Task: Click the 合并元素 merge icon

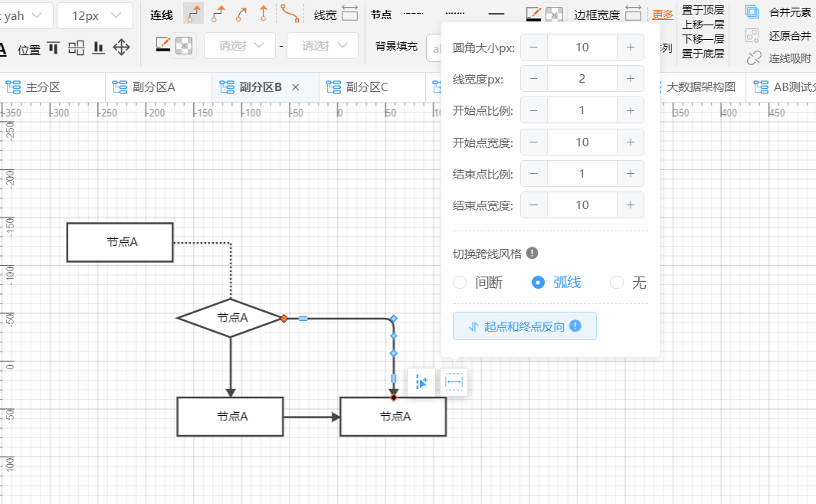Action: pos(752,11)
